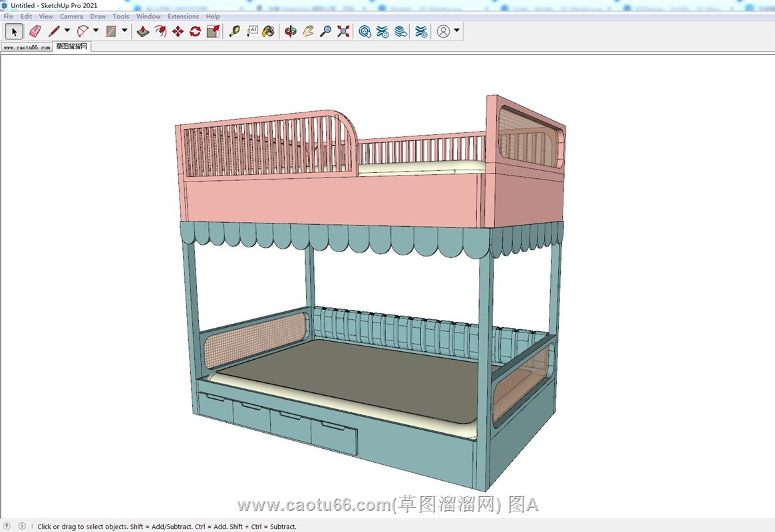The width and height of the screenshot is (775, 532).
Task: Expand the Line tool dropdown arrow
Action: point(67,31)
